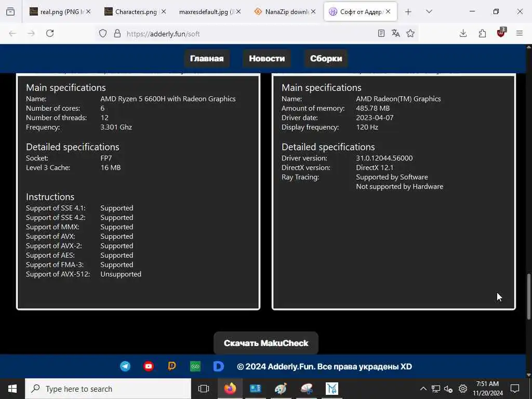Open the settings gear in system tray
Viewport: 532px width, 399px height.
point(463,389)
